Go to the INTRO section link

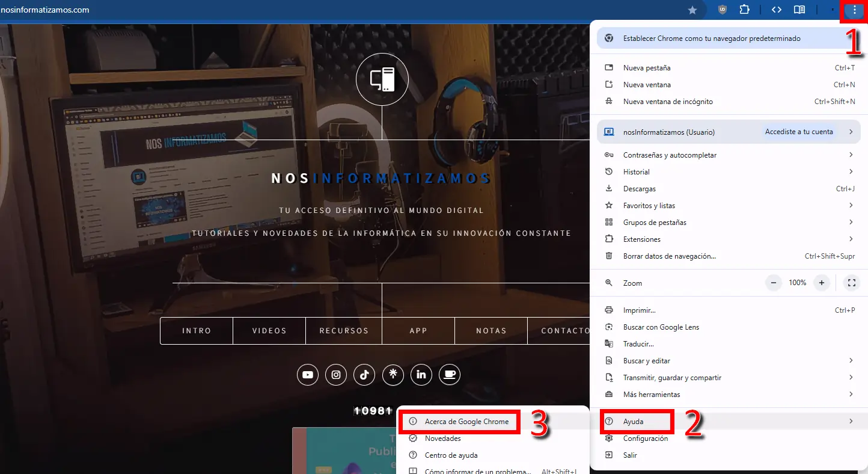tap(197, 331)
